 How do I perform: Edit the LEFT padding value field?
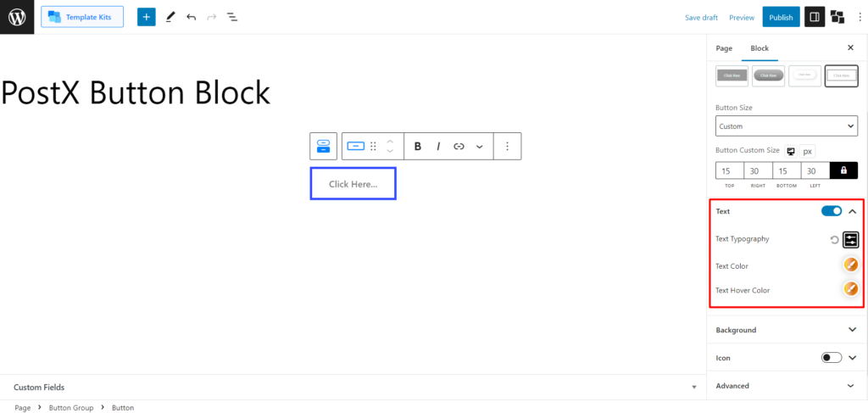(815, 170)
